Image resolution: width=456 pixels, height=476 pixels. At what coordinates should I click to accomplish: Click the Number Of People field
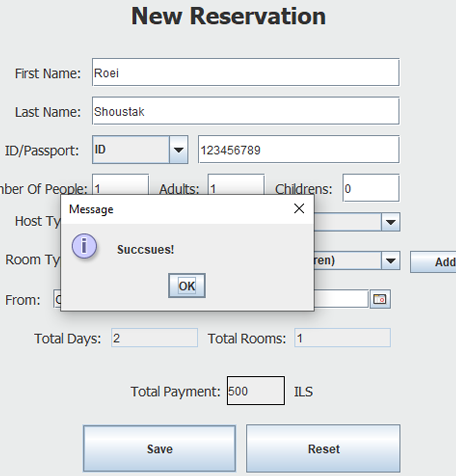coord(120,184)
